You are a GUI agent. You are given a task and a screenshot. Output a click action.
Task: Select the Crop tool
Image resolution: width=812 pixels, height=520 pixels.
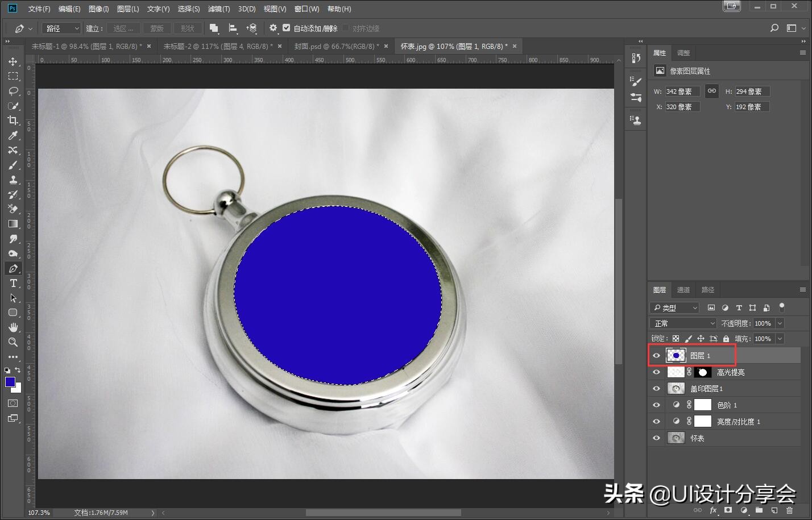coord(13,120)
